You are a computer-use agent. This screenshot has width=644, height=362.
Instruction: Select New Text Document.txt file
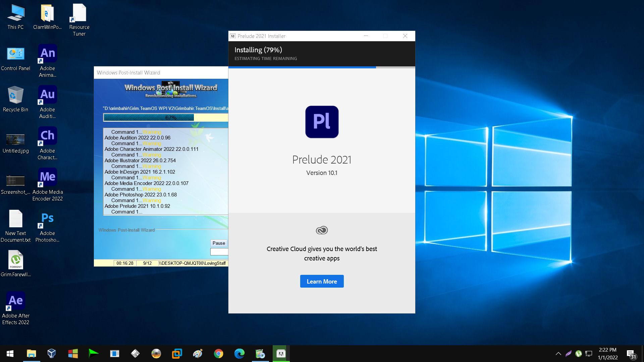click(15, 226)
